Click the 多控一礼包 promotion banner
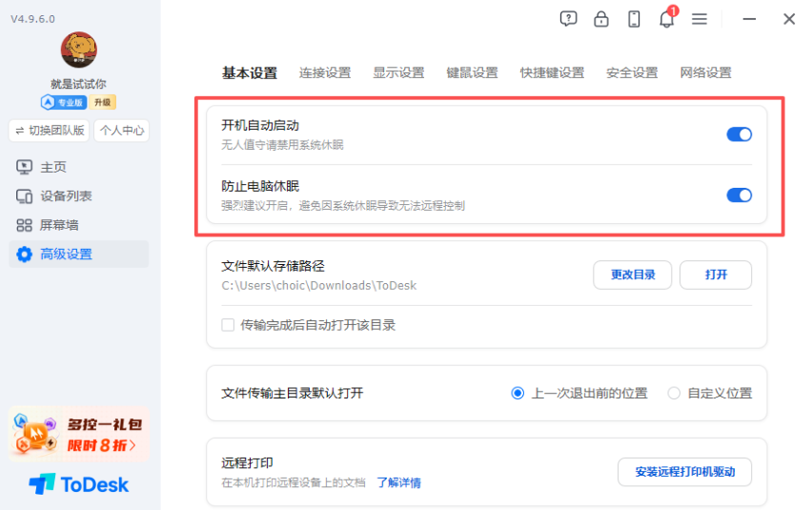 coord(79,434)
